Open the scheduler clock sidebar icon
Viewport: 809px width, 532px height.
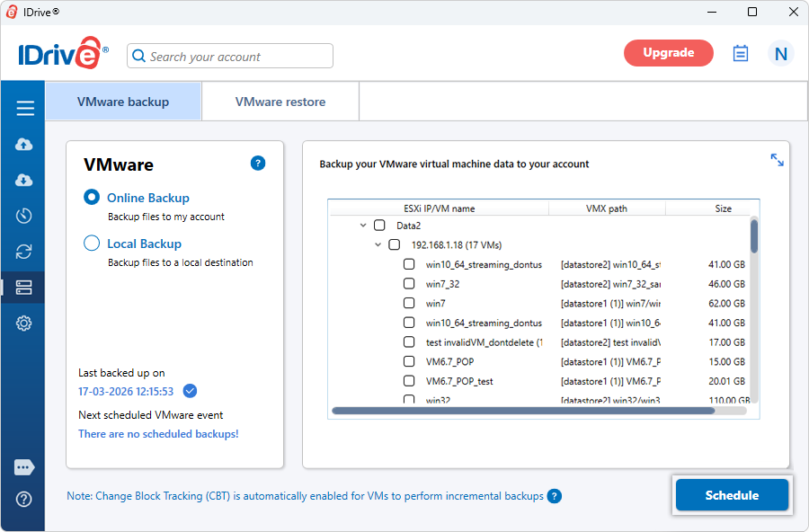[x=24, y=216]
